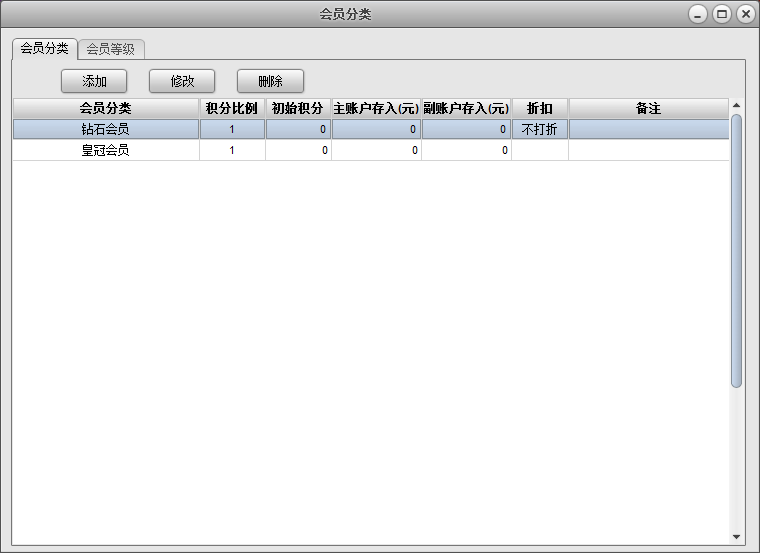Click the 折扣 column header
This screenshot has height=553, width=760.
click(540, 108)
